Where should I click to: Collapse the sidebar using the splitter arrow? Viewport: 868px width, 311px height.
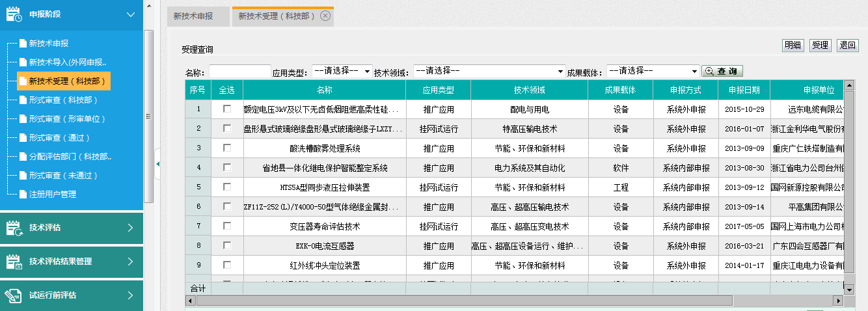click(x=157, y=165)
